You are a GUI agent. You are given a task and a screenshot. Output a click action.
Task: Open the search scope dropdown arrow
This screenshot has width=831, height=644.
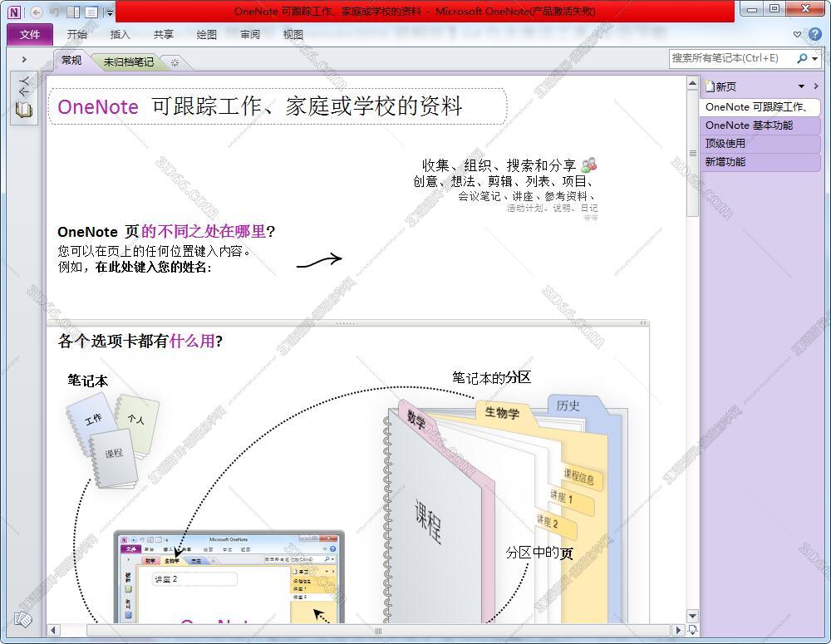pyautogui.click(x=815, y=59)
